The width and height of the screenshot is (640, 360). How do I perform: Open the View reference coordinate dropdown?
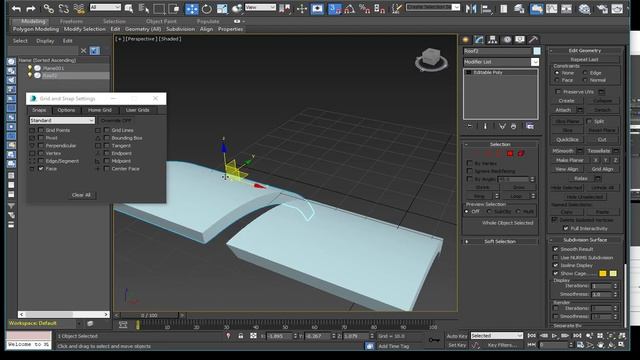click(x=260, y=7)
